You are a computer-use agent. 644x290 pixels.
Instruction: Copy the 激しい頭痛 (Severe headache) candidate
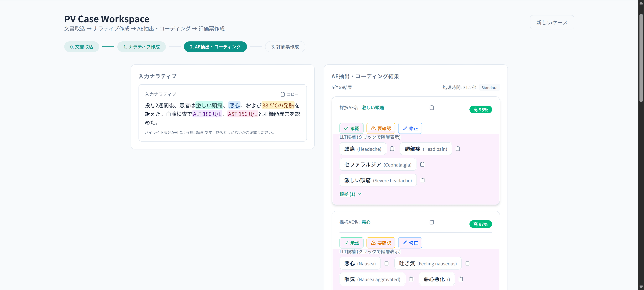[x=422, y=180]
